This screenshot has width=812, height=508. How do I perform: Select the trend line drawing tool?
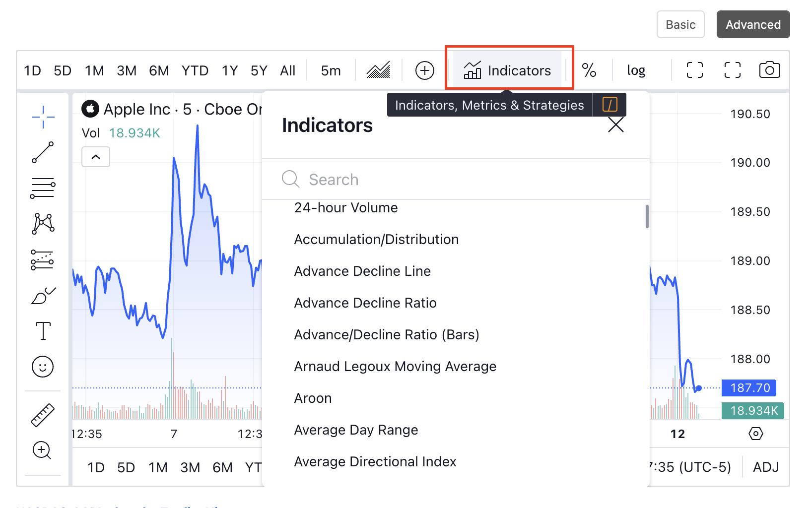pyautogui.click(x=43, y=151)
